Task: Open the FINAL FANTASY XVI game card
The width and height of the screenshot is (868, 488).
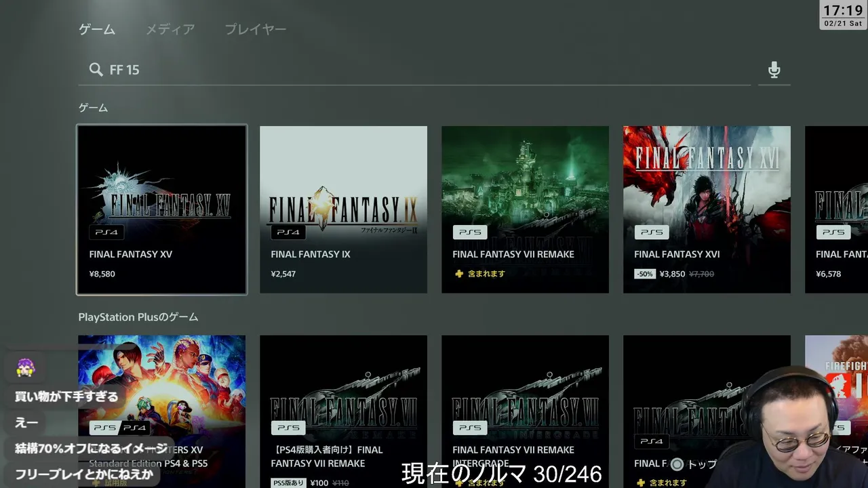Action: point(707,209)
